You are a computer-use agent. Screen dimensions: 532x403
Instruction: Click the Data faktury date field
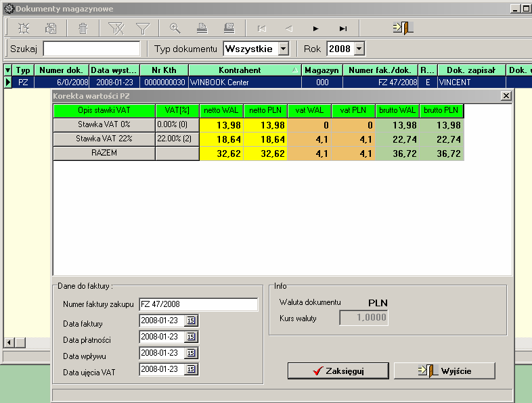coord(162,321)
